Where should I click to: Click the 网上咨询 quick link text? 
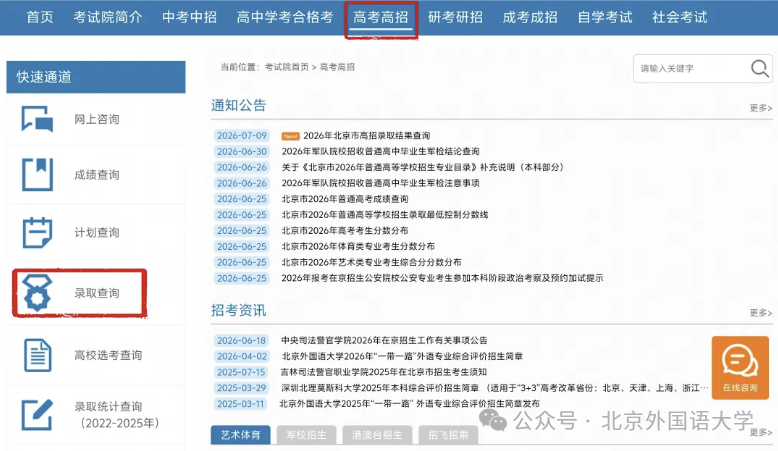click(x=97, y=119)
